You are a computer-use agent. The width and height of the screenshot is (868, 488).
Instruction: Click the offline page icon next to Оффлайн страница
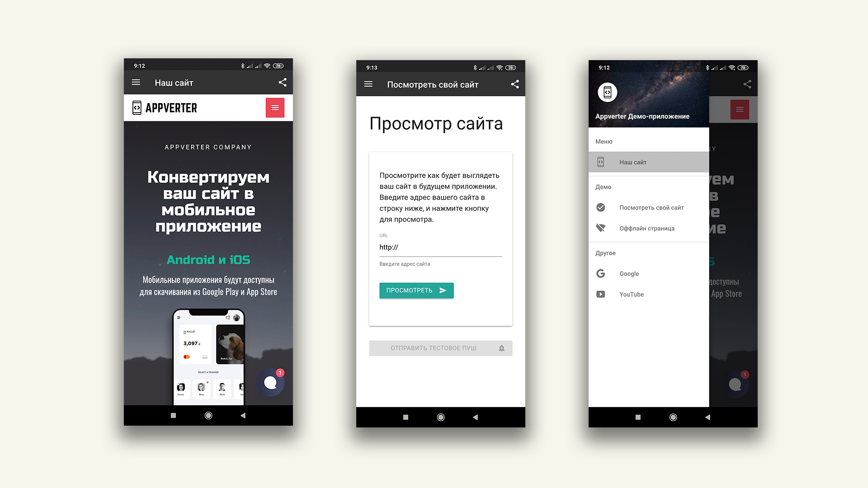[x=600, y=228]
